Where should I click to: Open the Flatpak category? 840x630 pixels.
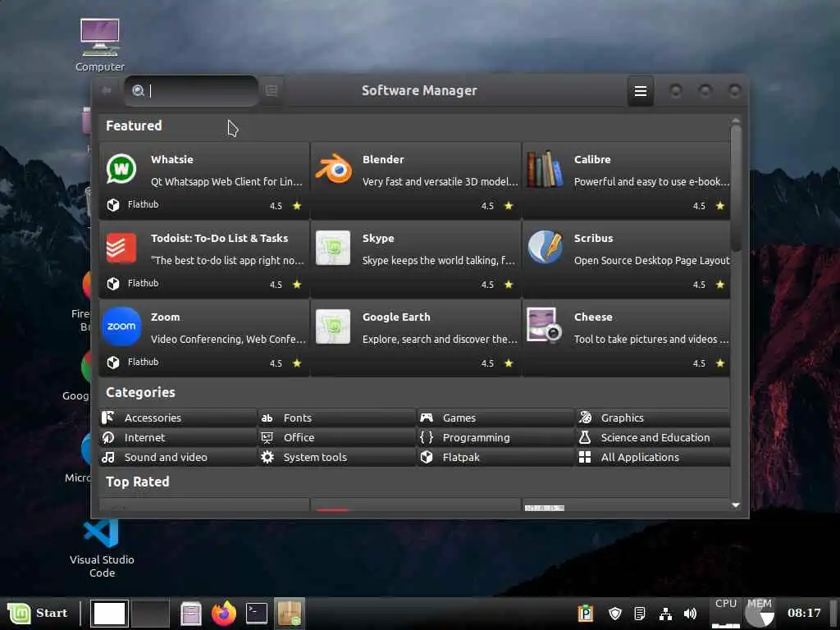click(495, 457)
